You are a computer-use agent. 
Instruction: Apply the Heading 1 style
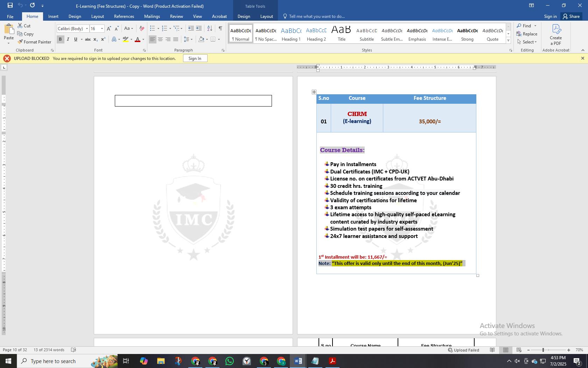[291, 34]
